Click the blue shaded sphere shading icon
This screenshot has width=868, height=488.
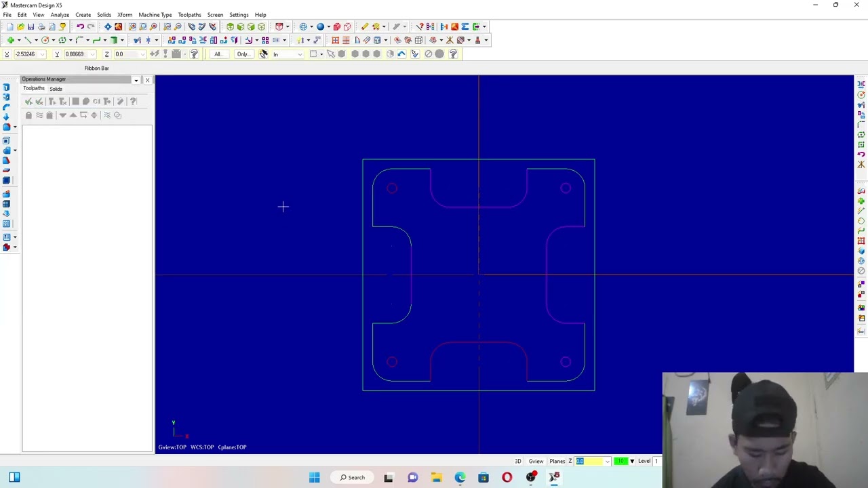tap(320, 26)
